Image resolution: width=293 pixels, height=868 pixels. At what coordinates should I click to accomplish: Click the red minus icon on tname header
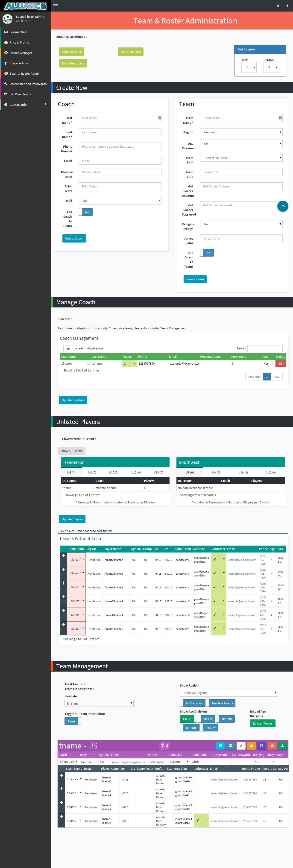tap(272, 746)
